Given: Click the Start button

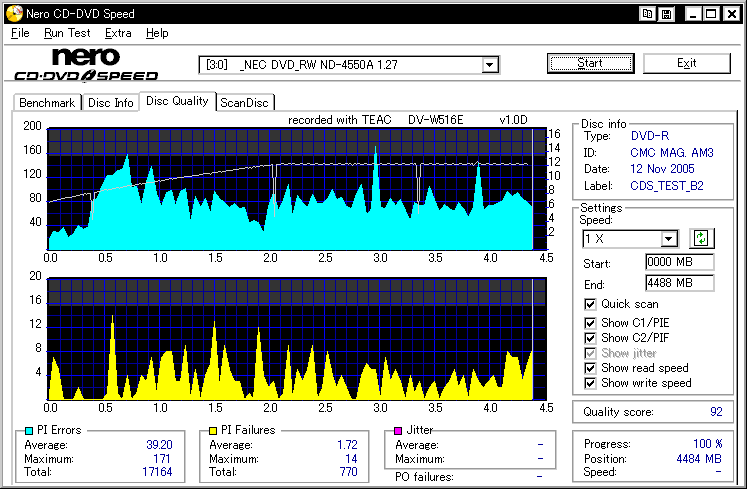Looking at the screenshot, I should [590, 63].
